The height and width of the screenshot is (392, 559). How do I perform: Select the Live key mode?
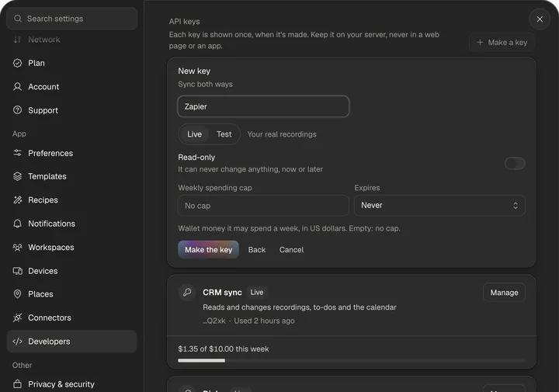194,134
